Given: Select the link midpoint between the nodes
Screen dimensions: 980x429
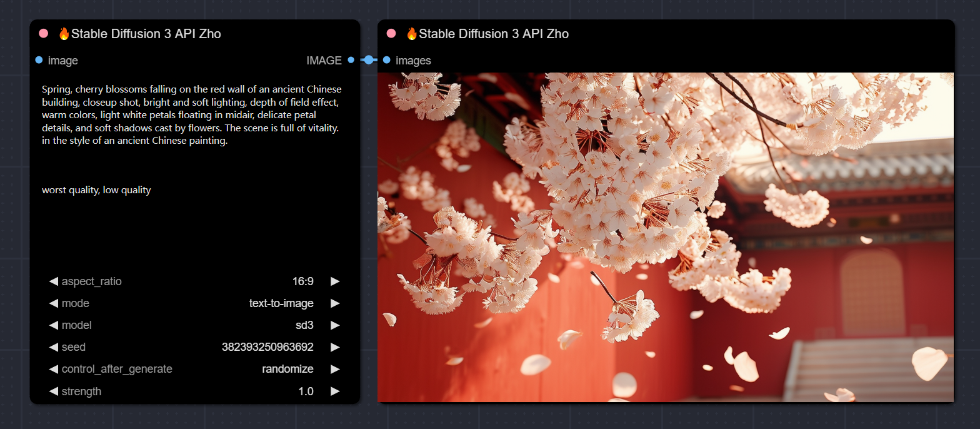Looking at the screenshot, I should (369, 60).
